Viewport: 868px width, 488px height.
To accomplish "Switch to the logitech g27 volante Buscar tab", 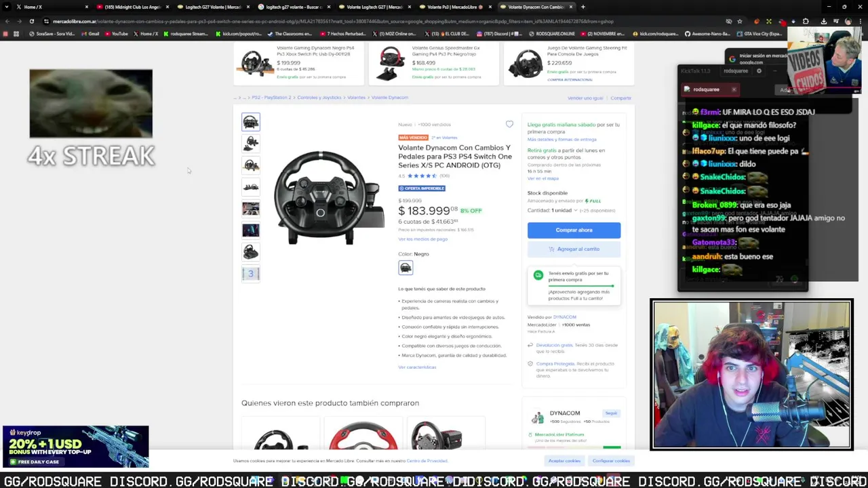I will [x=293, y=7].
